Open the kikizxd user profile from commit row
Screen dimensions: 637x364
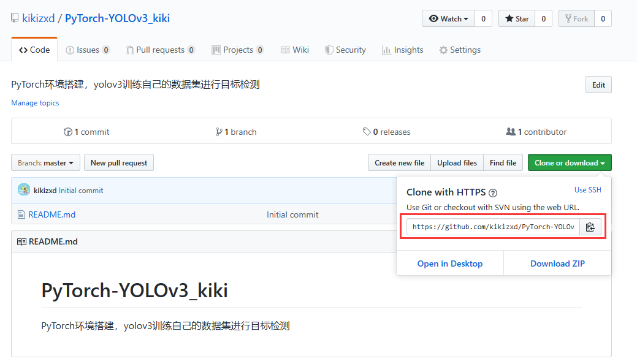[x=45, y=190]
